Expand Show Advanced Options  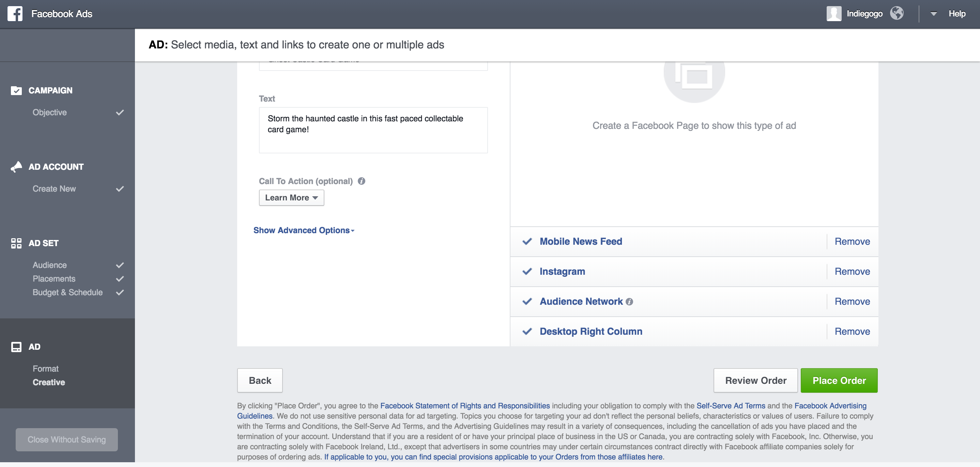(304, 230)
